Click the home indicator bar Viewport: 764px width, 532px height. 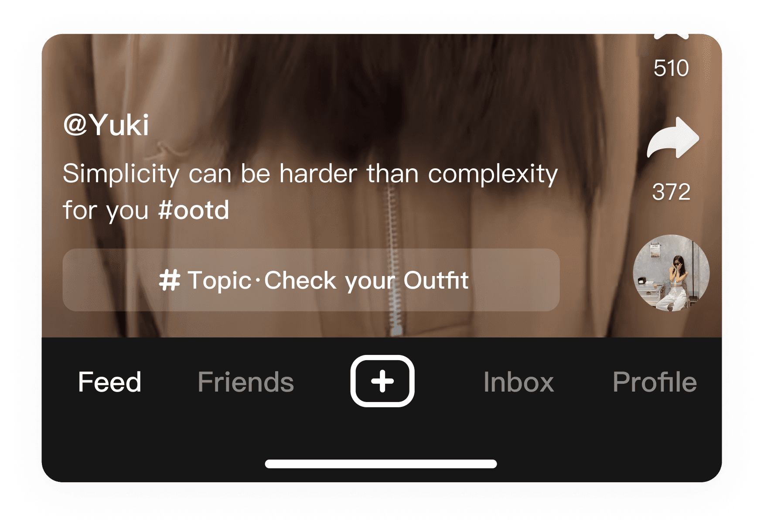(x=381, y=464)
